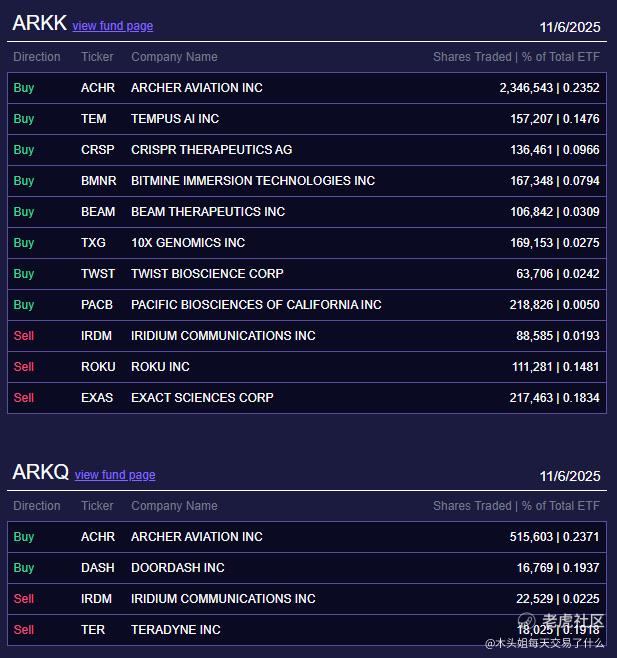Click 10X GENOMICS INC company name
The width and height of the screenshot is (617, 658).
point(188,243)
